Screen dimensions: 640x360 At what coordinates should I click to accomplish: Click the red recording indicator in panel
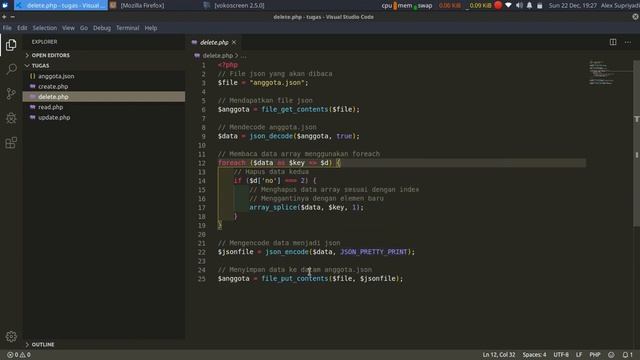point(498,5)
